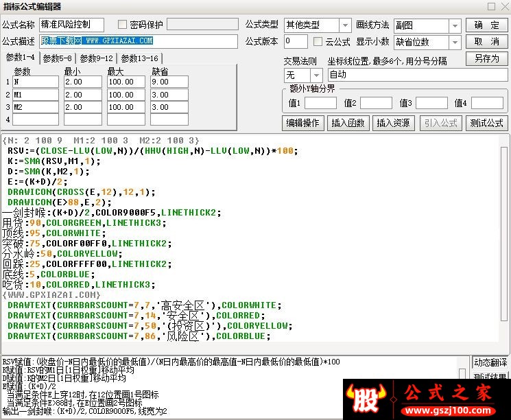Click the 测试公式 button
This screenshot has height=420, width=511.
coord(486,123)
